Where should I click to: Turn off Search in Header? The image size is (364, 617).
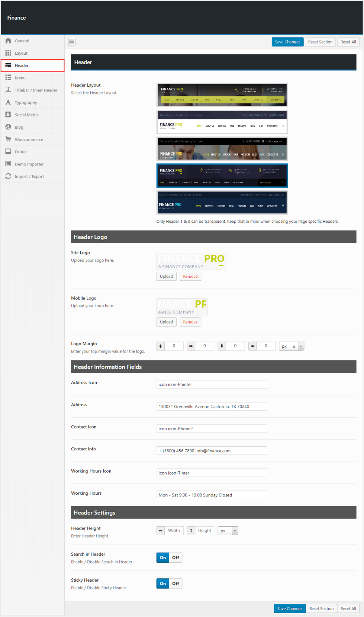[x=175, y=557]
